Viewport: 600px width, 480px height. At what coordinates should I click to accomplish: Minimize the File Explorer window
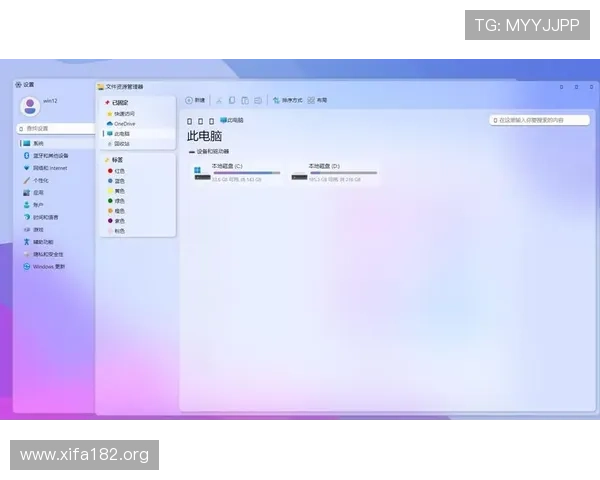click(561, 87)
